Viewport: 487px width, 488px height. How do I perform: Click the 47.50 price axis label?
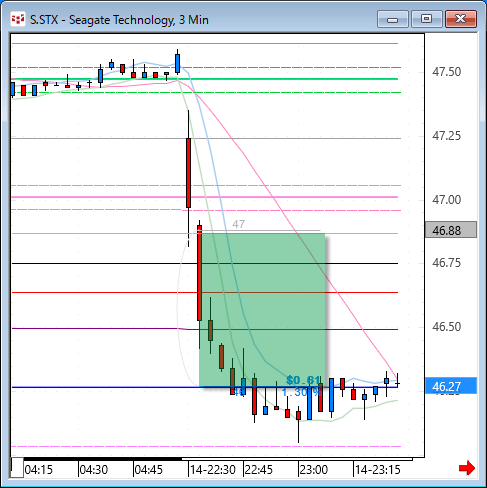[x=446, y=72]
